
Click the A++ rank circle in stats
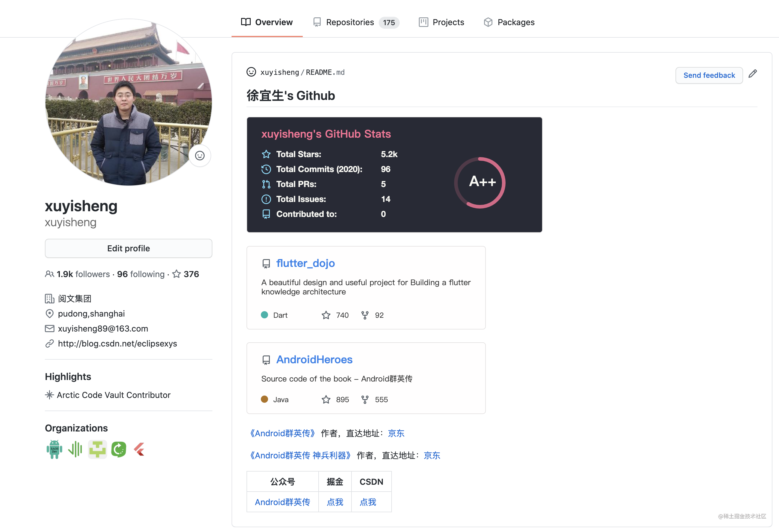[480, 183]
